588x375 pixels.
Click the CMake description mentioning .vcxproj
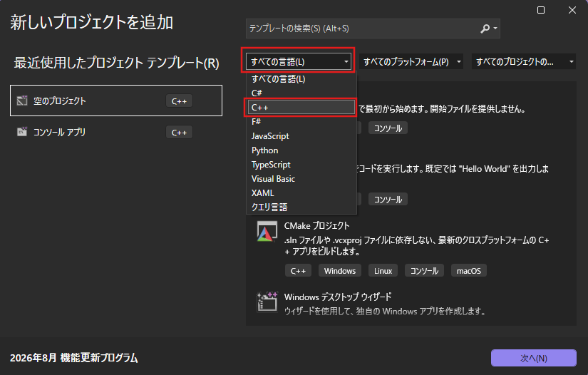(x=416, y=246)
